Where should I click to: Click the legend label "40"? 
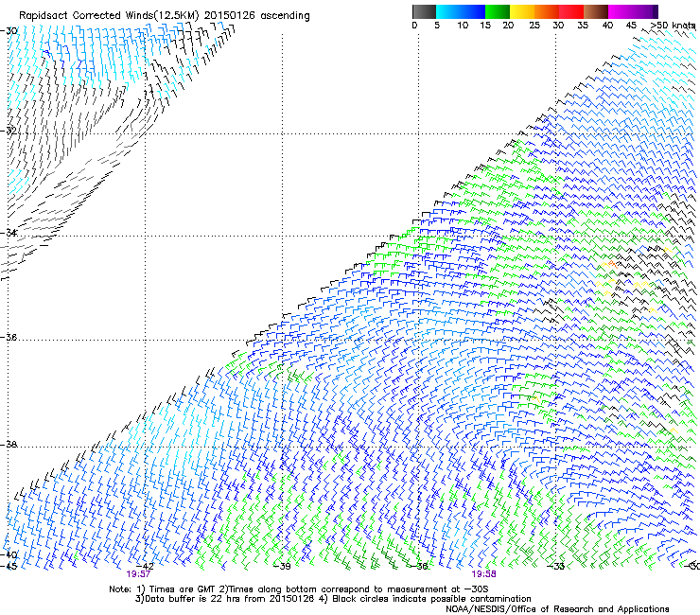[607, 26]
